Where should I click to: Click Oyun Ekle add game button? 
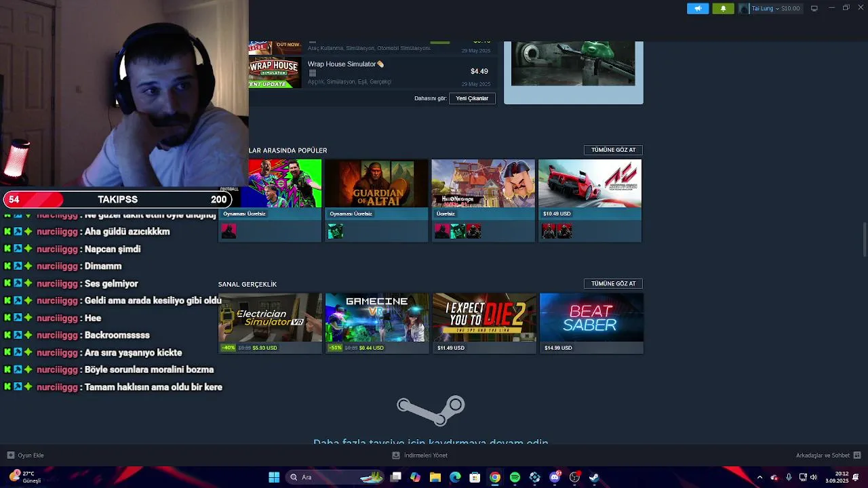click(25, 455)
